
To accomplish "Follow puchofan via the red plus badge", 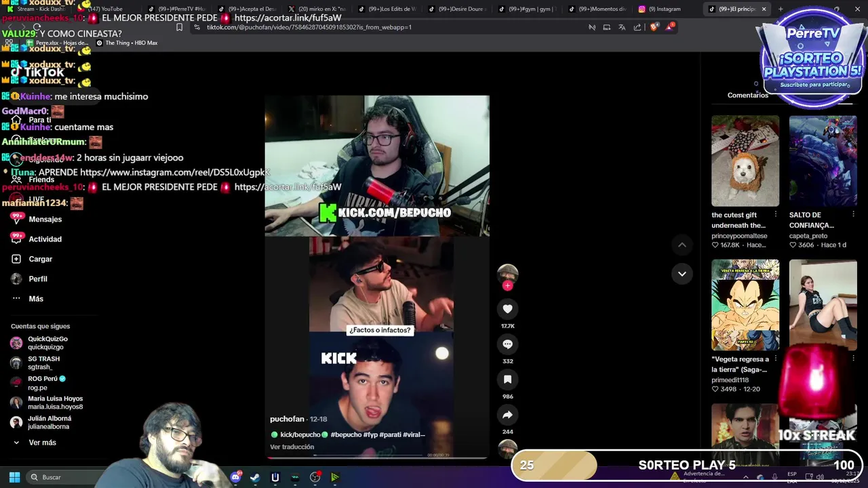I will click(507, 286).
